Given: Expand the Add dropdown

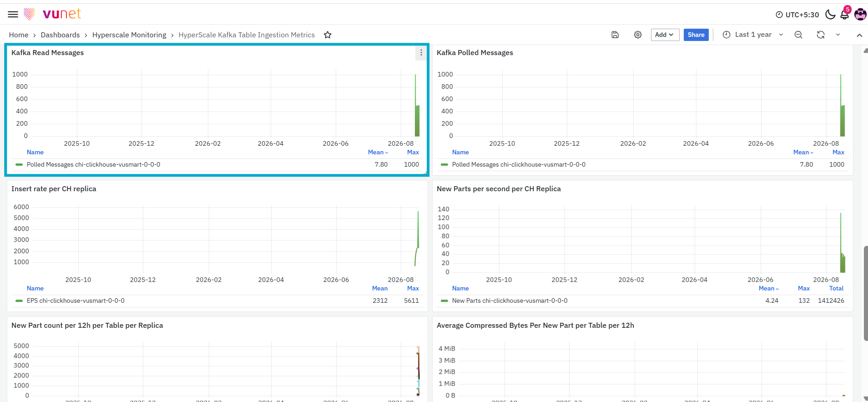Looking at the screenshot, I should pos(665,35).
